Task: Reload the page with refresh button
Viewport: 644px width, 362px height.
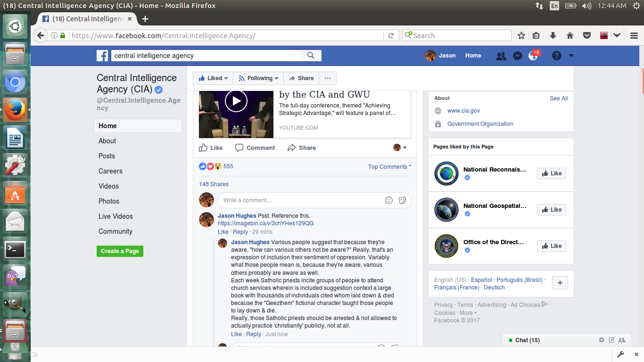Action: [x=391, y=35]
